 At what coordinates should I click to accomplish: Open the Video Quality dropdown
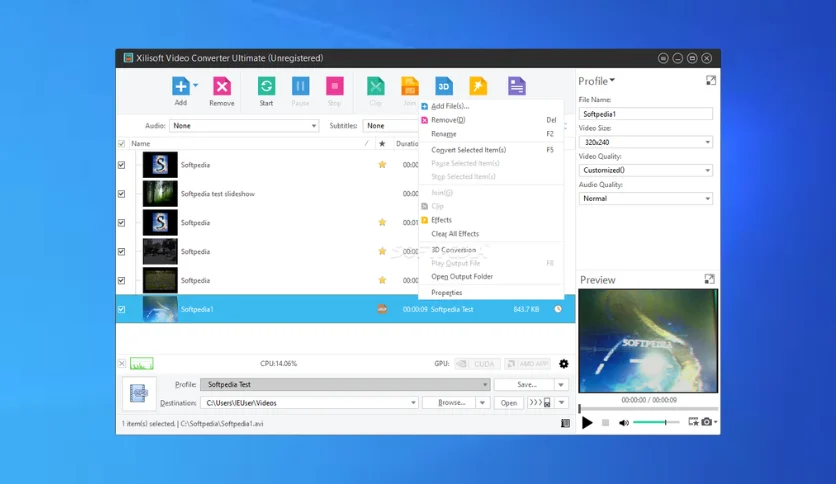pos(646,170)
